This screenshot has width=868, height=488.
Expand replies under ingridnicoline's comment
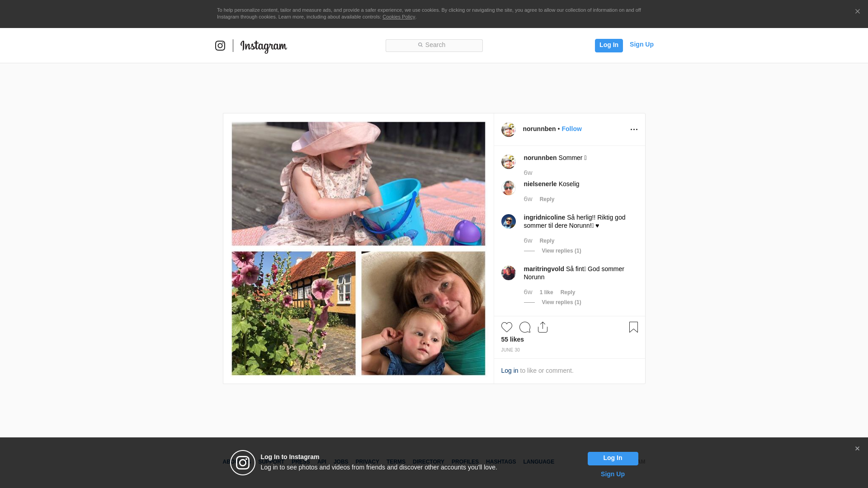[x=561, y=251]
